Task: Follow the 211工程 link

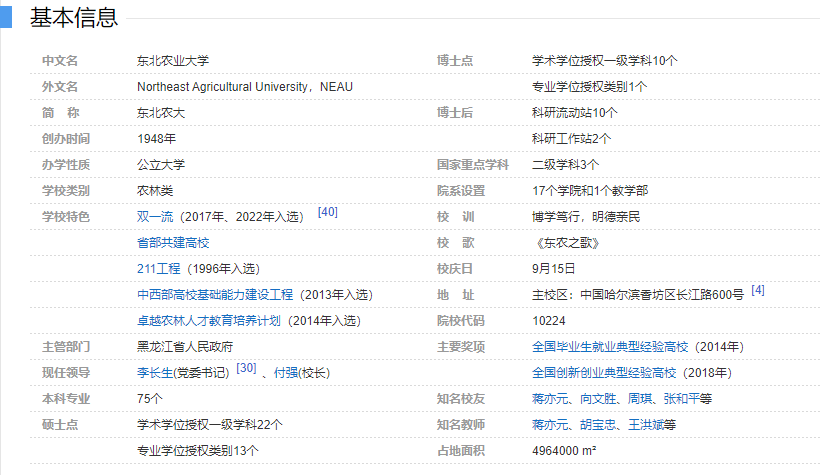Action: pos(159,269)
